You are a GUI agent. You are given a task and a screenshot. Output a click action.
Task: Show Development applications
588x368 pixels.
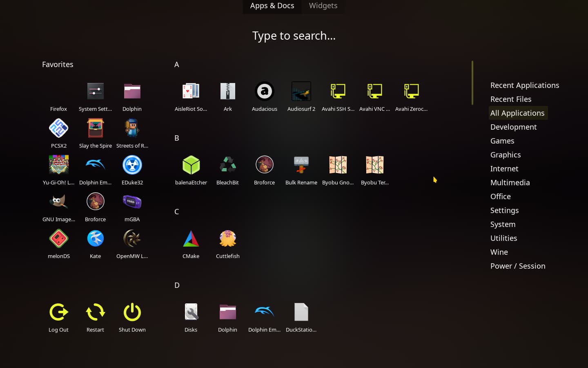[513, 127]
